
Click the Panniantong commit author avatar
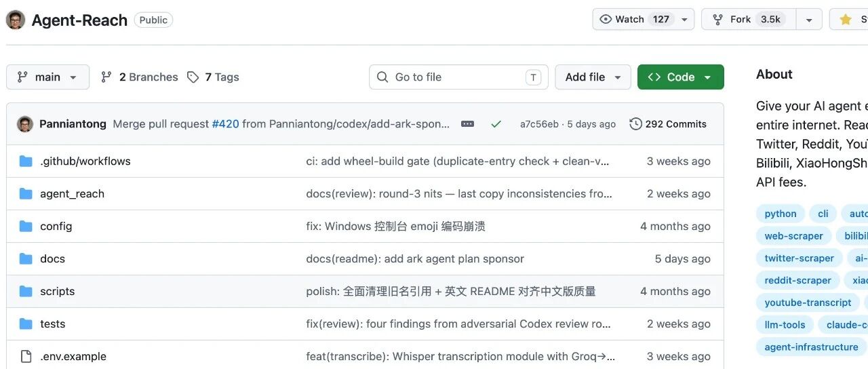25,123
